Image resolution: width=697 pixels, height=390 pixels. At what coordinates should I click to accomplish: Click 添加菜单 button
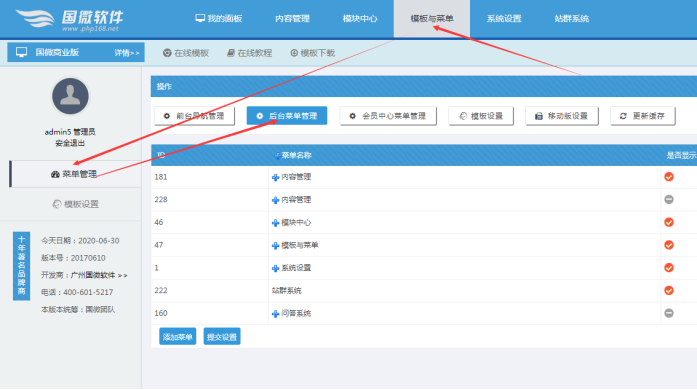coord(177,337)
